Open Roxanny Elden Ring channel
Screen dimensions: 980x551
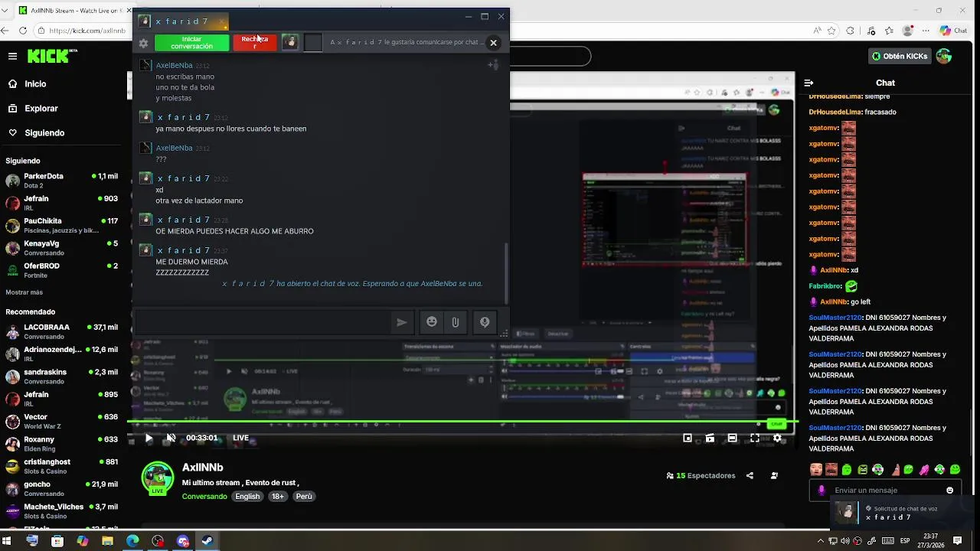[x=62, y=444]
